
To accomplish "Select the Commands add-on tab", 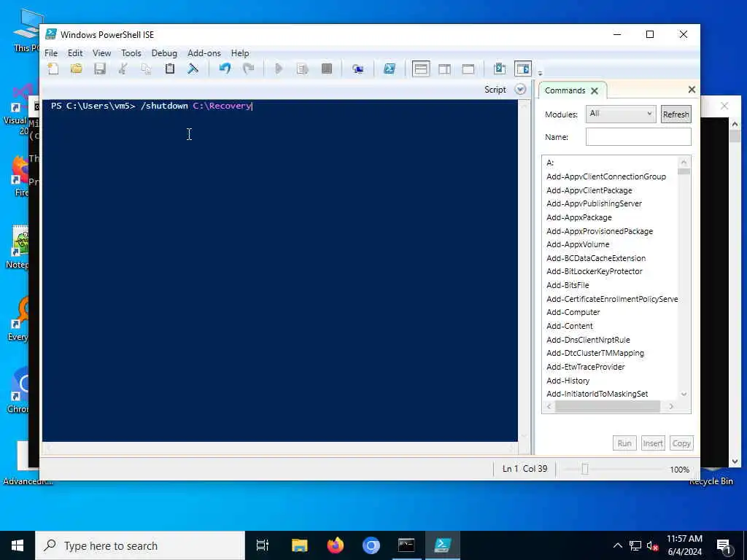I will [565, 90].
